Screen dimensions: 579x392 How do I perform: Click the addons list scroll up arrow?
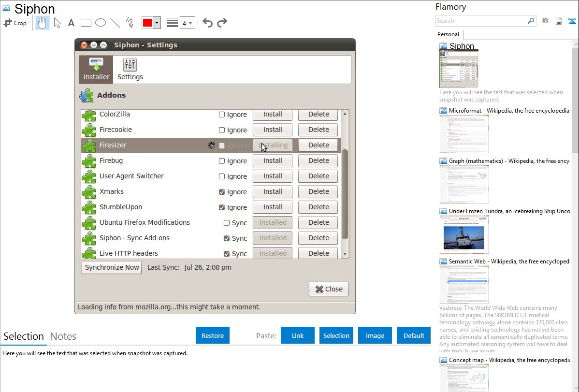[x=345, y=114]
